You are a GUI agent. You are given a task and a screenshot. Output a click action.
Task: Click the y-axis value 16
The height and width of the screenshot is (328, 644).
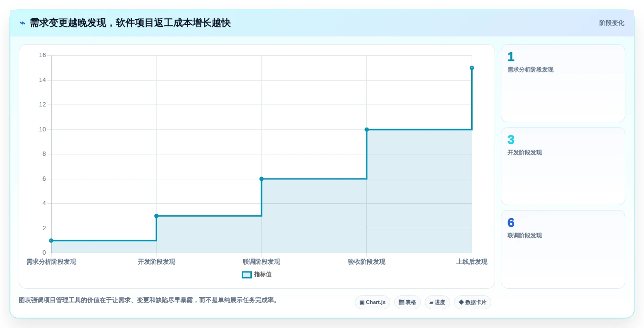43,55
